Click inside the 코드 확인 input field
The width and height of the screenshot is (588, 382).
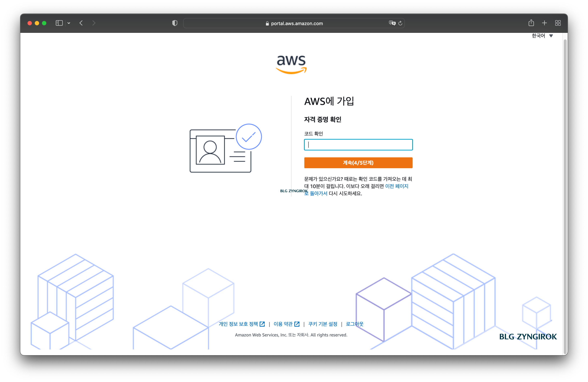coord(358,145)
